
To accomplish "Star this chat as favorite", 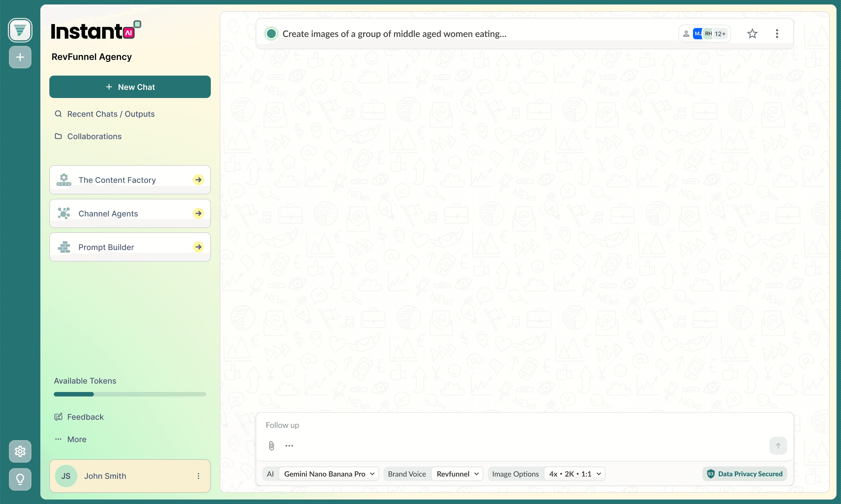I will (x=752, y=34).
